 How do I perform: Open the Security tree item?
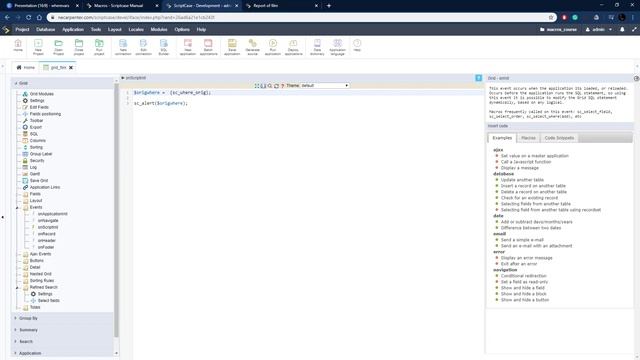coord(37,160)
